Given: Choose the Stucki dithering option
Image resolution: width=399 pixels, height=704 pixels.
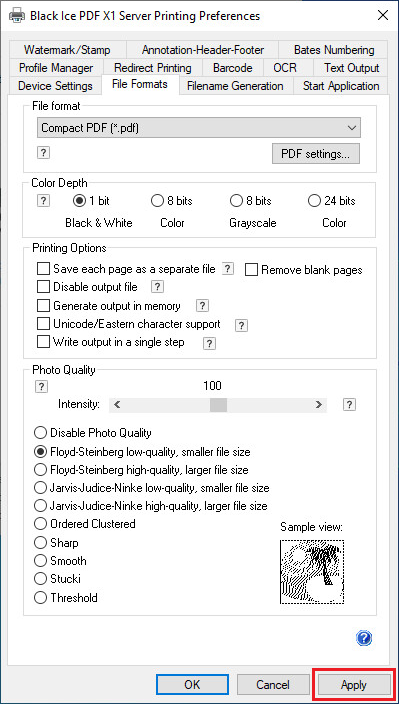Looking at the screenshot, I should (40, 579).
